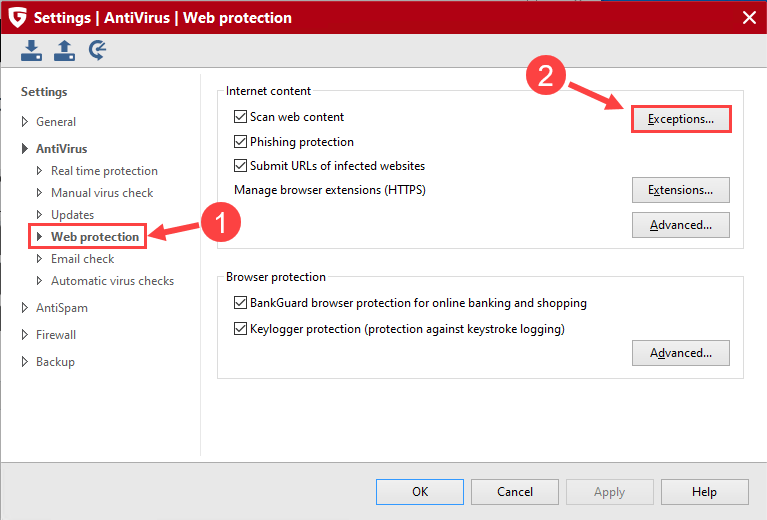Click the G DATA shield logo

16,17
